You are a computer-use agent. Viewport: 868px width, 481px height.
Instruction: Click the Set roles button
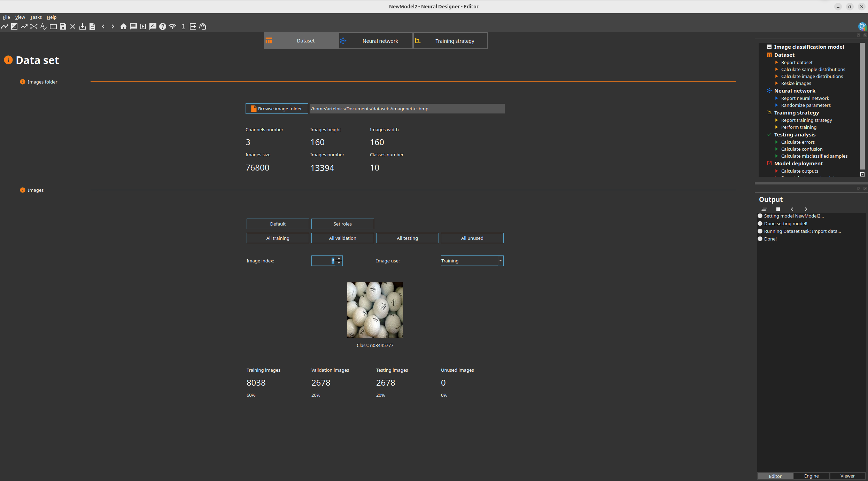click(343, 224)
